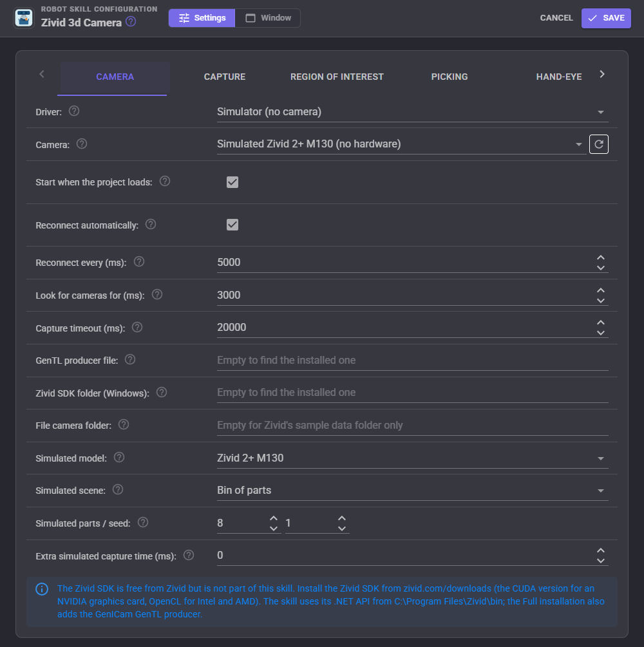Image resolution: width=644 pixels, height=647 pixels.
Task: Click the GenTL producer file input
Action: click(412, 361)
